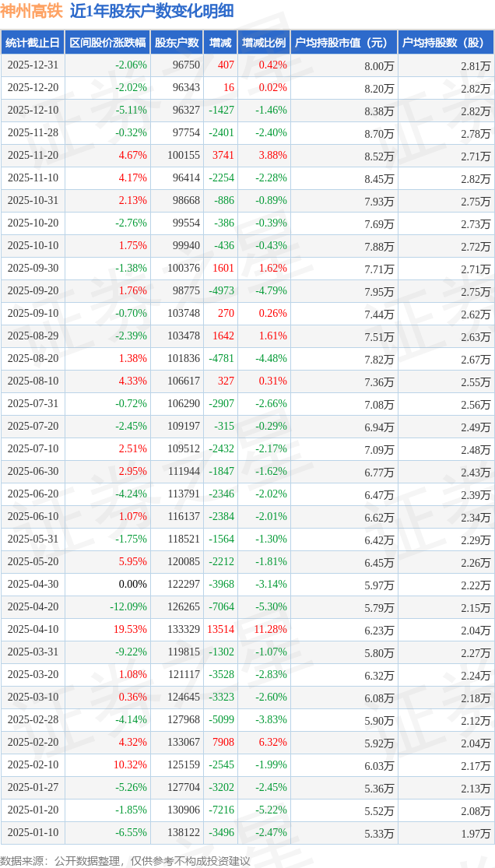Click the -12.09% price change cell
The height and width of the screenshot is (868, 495).
(128, 607)
